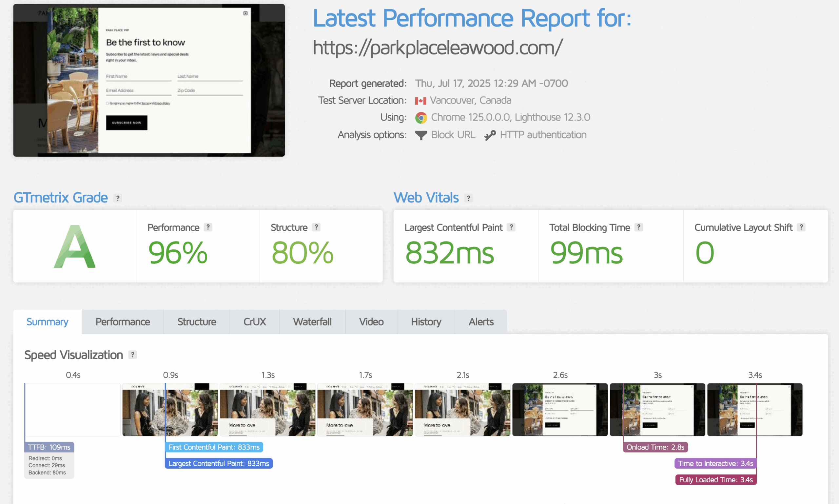Viewport: 839px width, 504px height.
Task: Open the Performance tab
Action: click(123, 321)
